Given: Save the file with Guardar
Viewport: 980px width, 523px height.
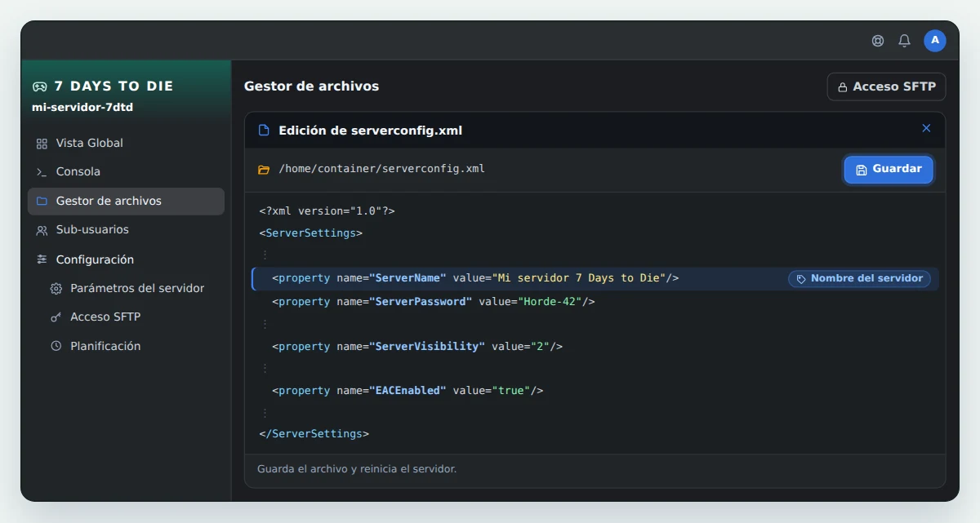Looking at the screenshot, I should pos(889,170).
